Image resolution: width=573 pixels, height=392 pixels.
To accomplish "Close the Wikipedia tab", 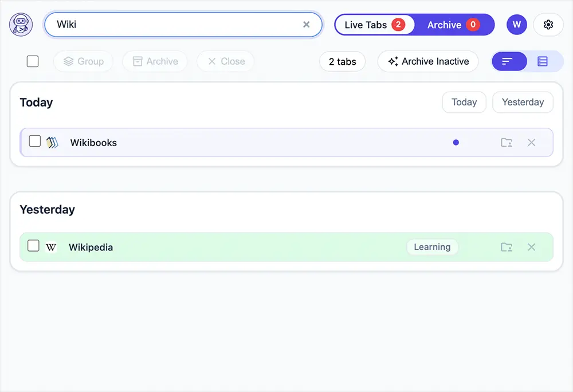I will pyautogui.click(x=531, y=248).
